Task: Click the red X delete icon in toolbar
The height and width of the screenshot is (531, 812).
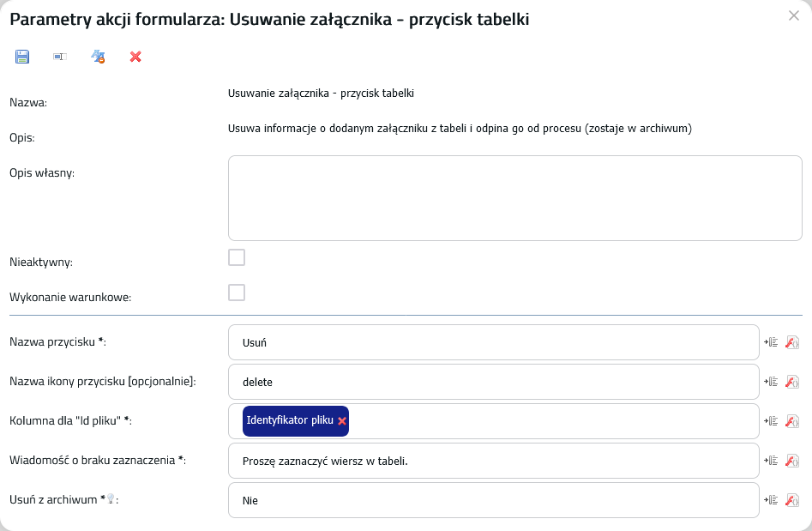Action: point(135,57)
